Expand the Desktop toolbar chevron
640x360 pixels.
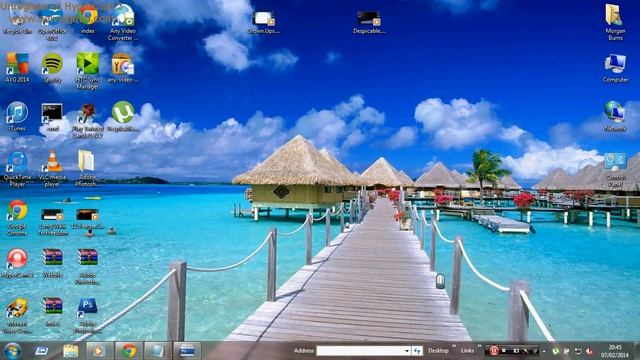453,347
